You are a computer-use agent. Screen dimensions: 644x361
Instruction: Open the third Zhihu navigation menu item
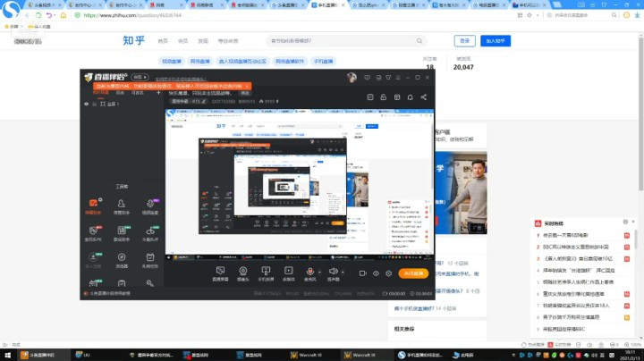point(203,41)
